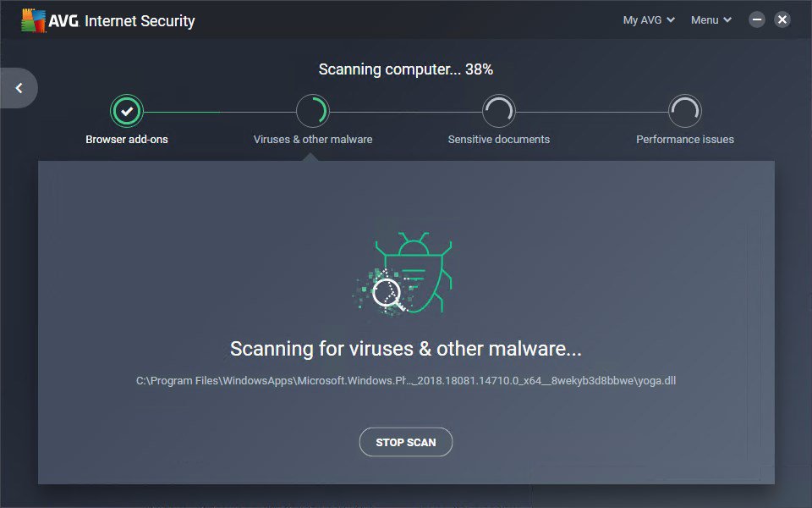This screenshot has width=812, height=508.
Task: Expand the Menu dropdown
Action: [x=711, y=20]
